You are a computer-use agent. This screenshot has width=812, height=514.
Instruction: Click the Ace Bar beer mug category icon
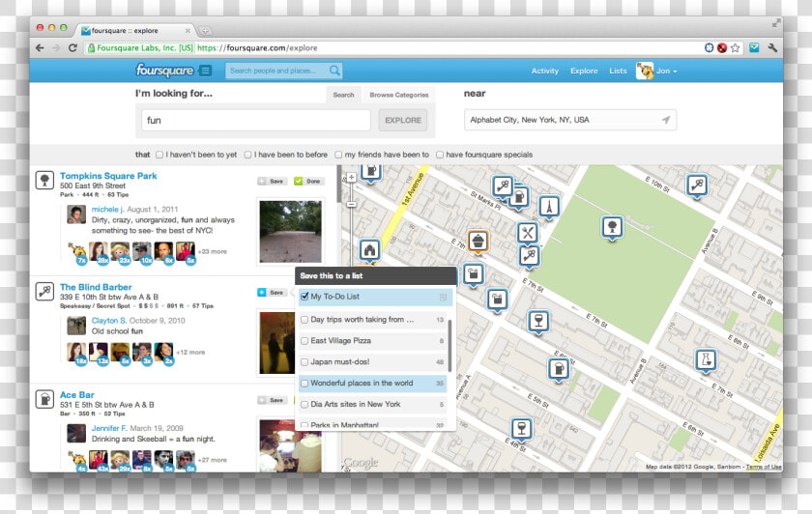tap(44, 399)
